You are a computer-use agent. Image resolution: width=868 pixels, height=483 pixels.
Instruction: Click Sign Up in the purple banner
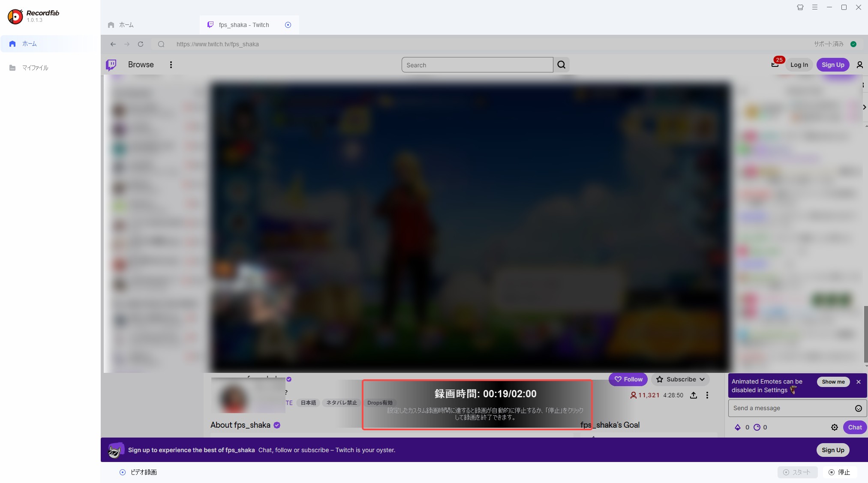tap(833, 450)
